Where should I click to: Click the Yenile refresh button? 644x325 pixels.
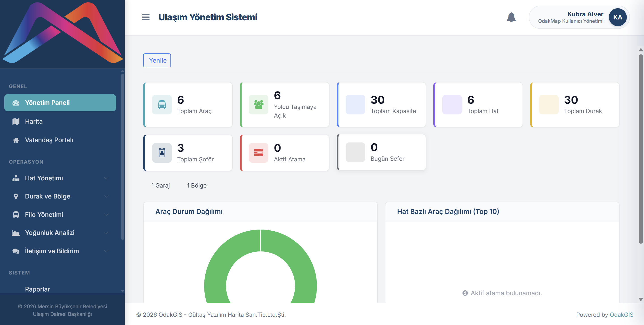point(157,60)
